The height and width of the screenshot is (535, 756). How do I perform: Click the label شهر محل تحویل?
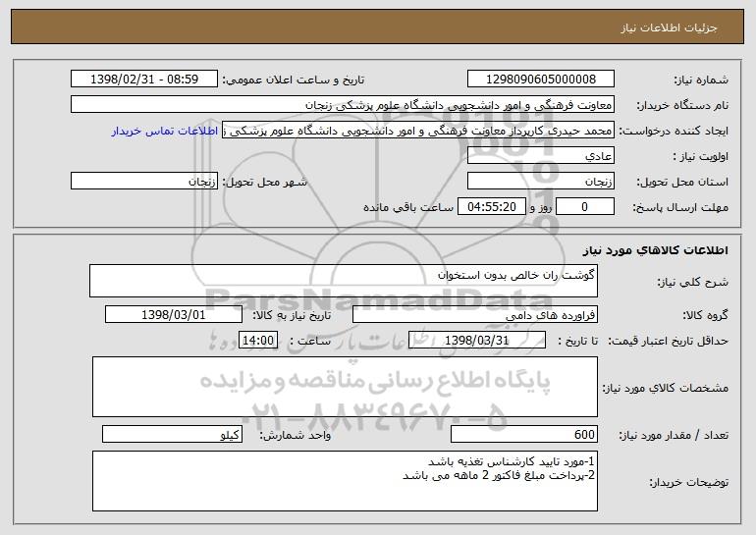(x=264, y=182)
